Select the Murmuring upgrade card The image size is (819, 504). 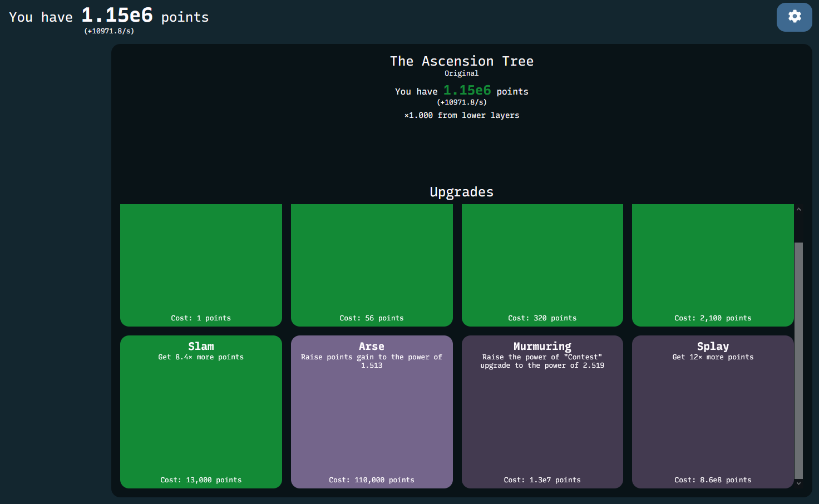pos(542,412)
